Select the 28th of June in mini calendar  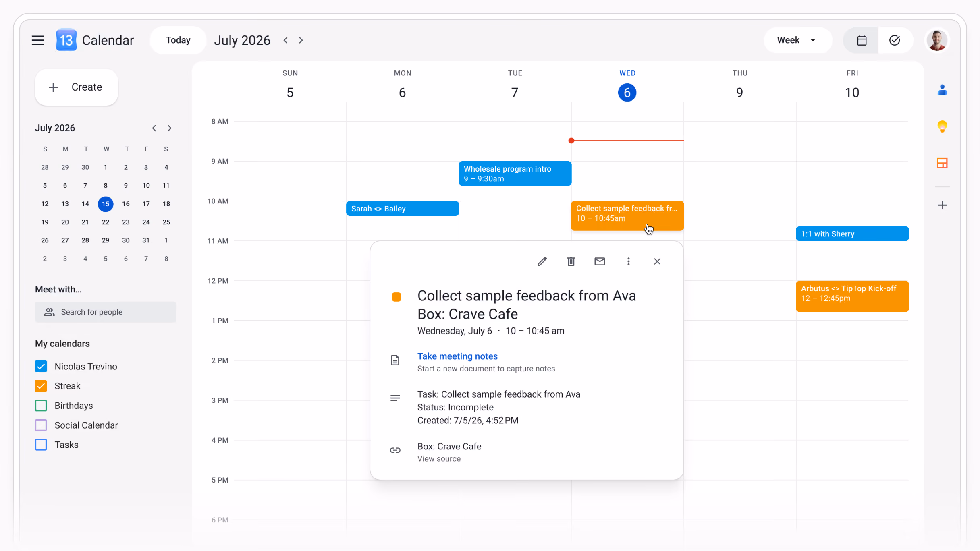pos(45,167)
